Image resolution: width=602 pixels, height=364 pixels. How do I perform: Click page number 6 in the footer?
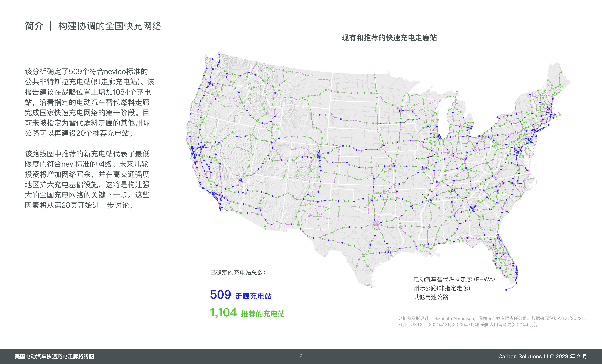(x=301, y=356)
